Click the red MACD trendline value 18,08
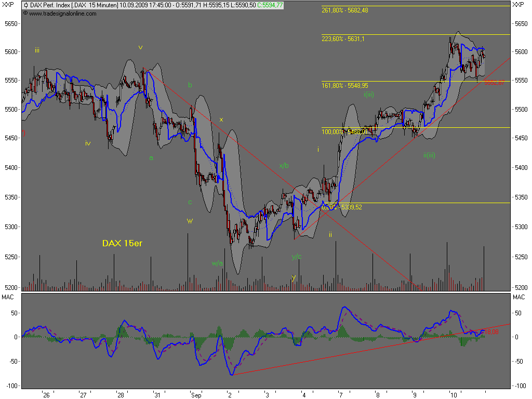Viewport: 532px width, 399px height. 491,331
